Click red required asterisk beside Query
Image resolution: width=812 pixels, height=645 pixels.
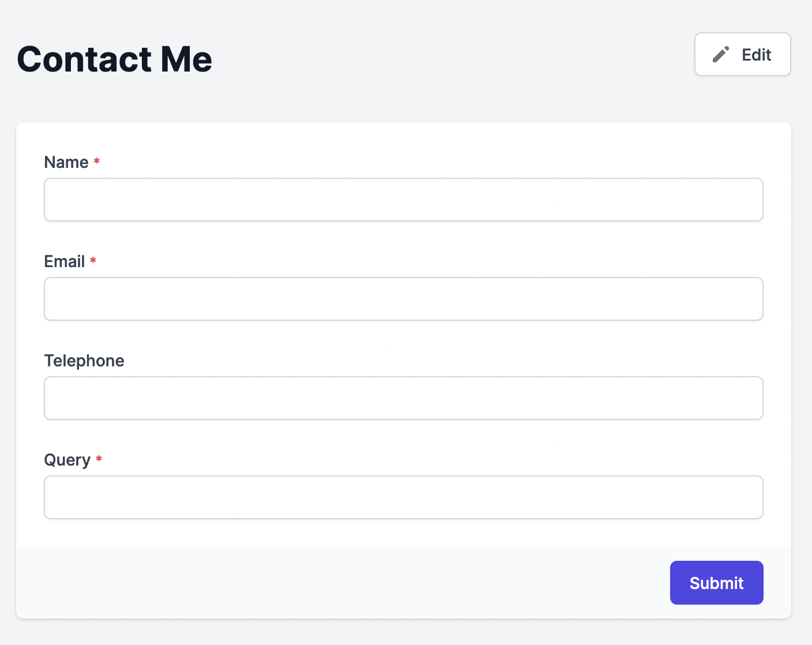tap(99, 459)
